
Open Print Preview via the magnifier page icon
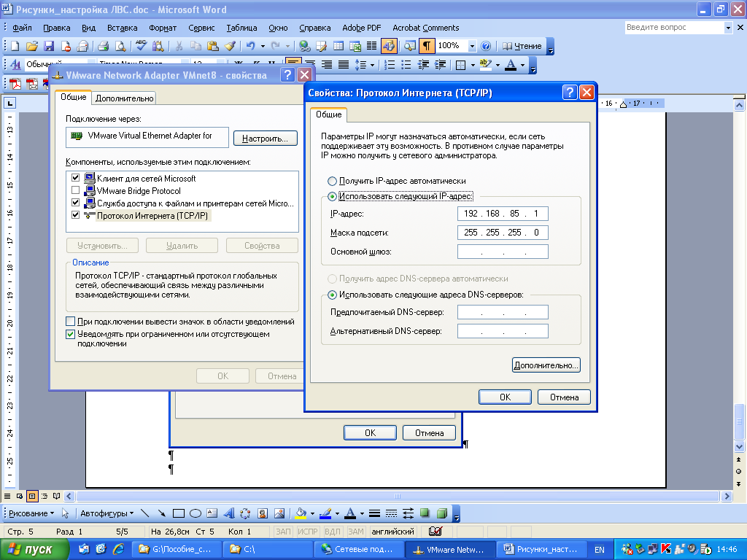[120, 46]
